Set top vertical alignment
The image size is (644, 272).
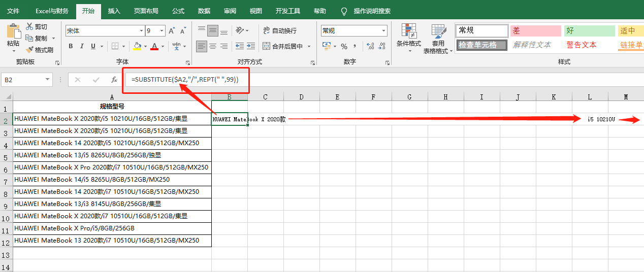(x=202, y=30)
